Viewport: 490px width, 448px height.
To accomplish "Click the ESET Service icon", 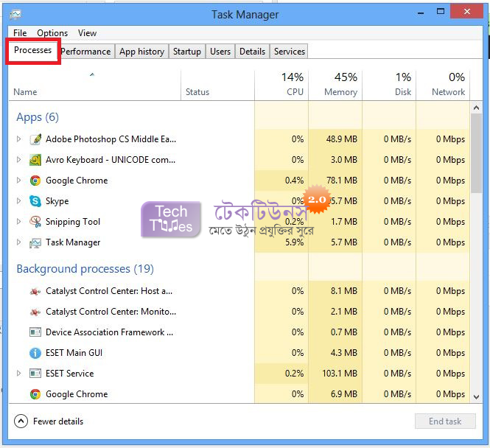I will [x=35, y=374].
